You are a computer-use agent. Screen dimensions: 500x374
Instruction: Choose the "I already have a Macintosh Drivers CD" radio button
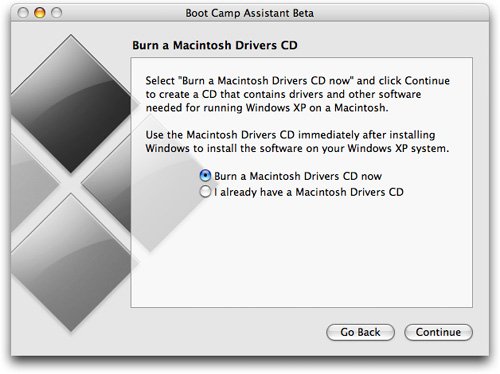click(205, 192)
